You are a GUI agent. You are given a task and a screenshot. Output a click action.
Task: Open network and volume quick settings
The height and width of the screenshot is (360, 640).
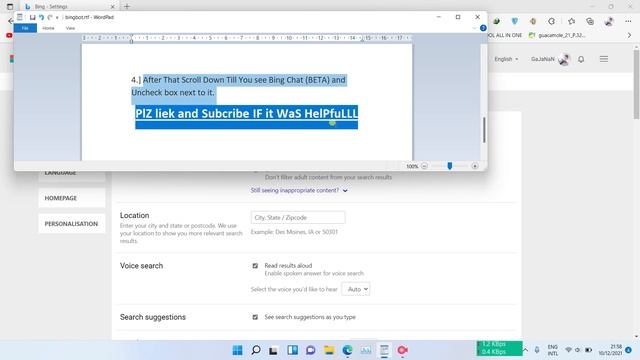pos(578,350)
